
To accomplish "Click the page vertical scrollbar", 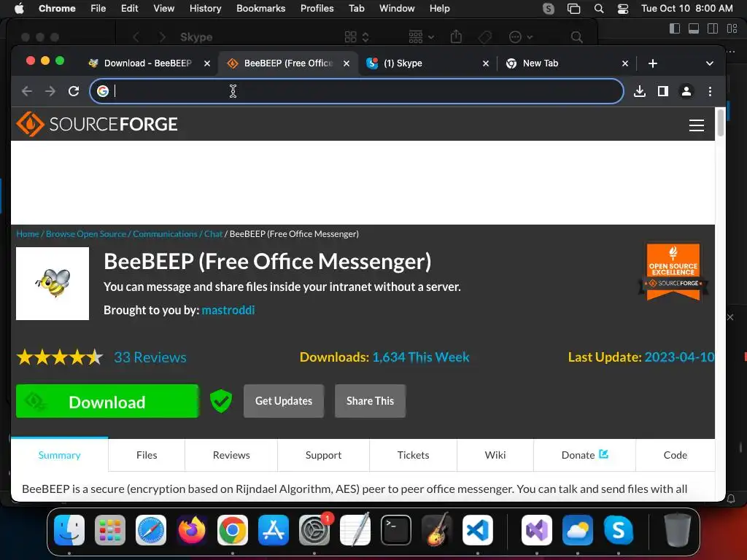I will coord(720,122).
